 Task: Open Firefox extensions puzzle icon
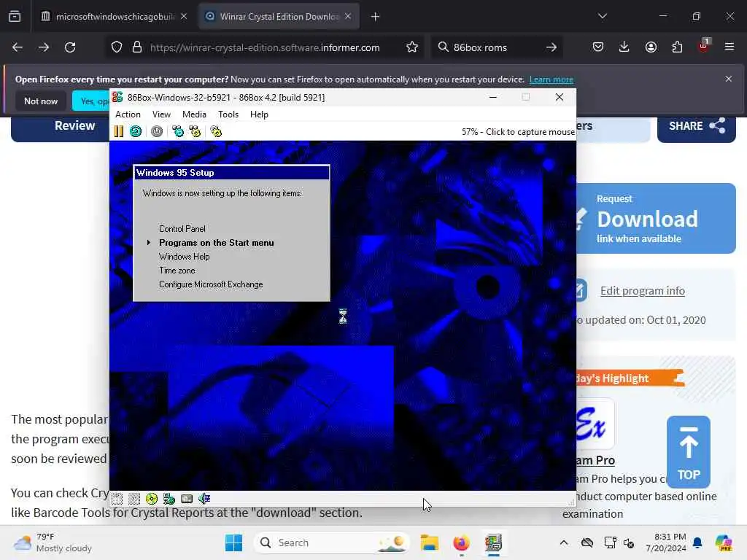[677, 47]
